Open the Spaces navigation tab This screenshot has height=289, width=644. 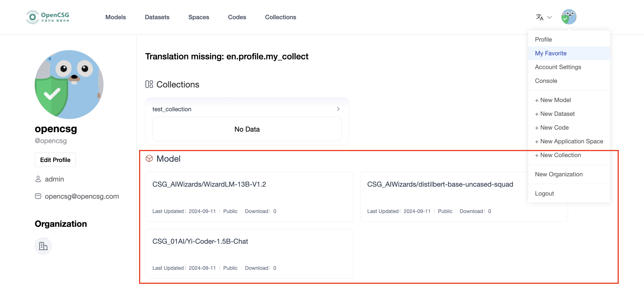point(199,17)
